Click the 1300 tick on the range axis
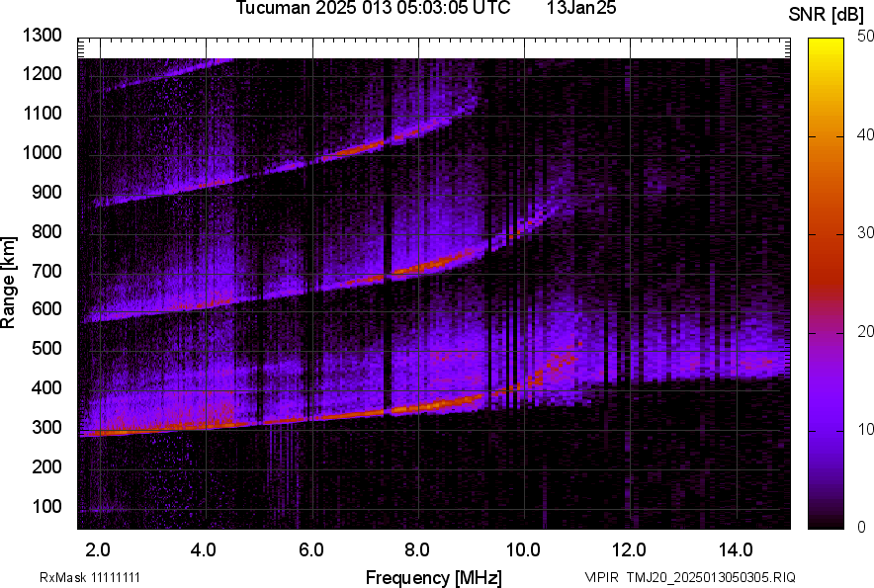Viewport: 874px width, 588px height. tap(44, 36)
